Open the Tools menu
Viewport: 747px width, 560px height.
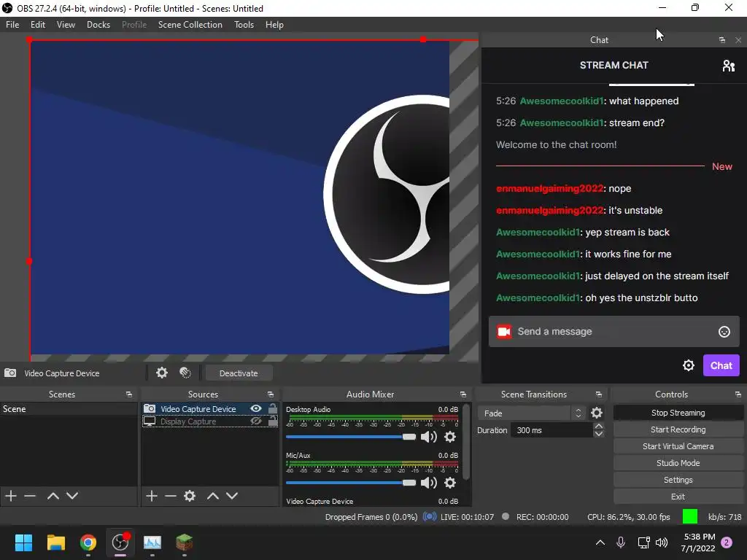point(244,25)
